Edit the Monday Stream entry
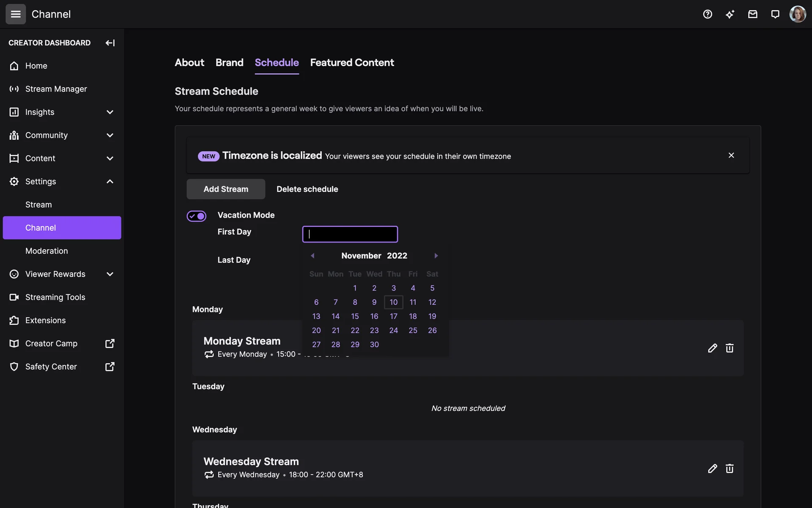 [x=712, y=348]
